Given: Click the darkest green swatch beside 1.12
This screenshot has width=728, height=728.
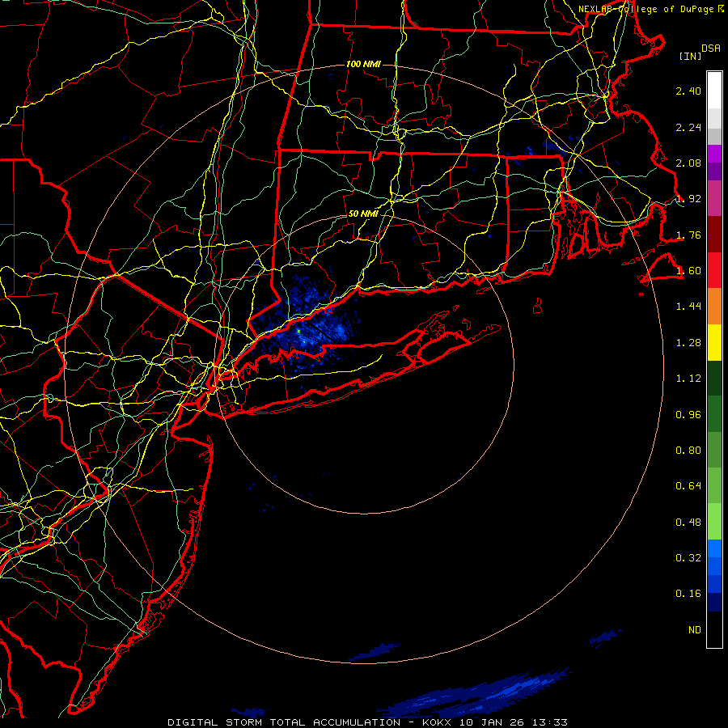Looking at the screenshot, I should coord(714,378).
